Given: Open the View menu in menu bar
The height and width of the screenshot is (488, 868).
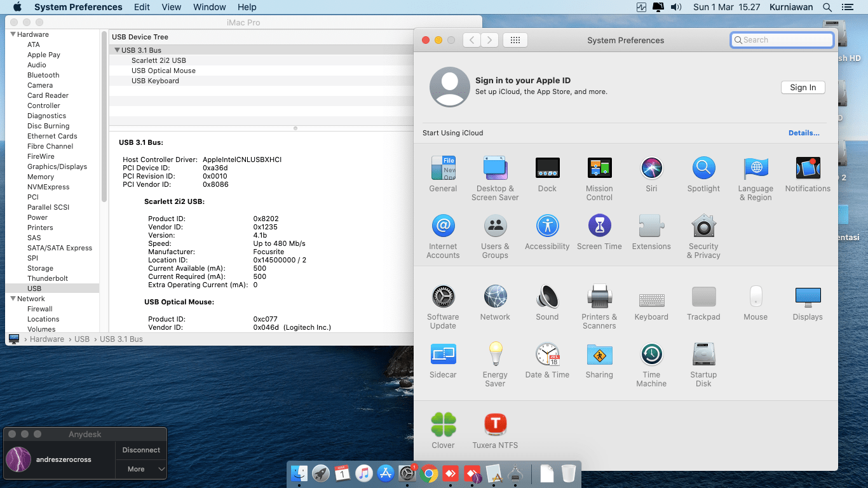Looking at the screenshot, I should 171,7.
